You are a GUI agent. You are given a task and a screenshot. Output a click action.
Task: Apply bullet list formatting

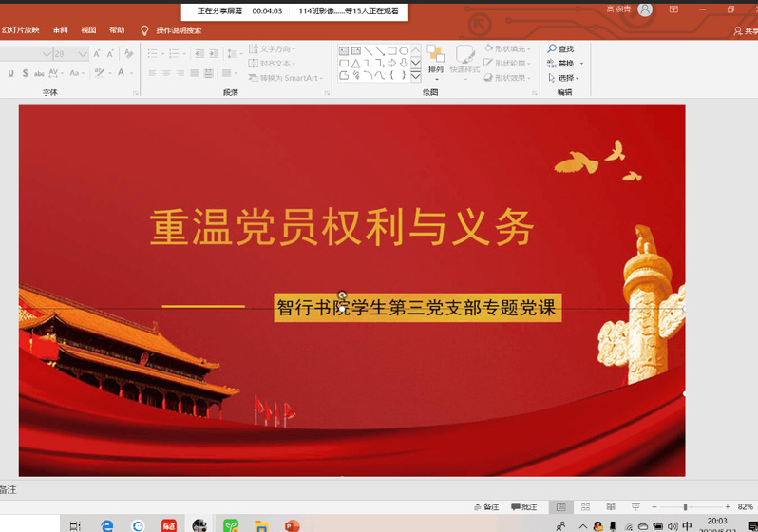point(152,54)
